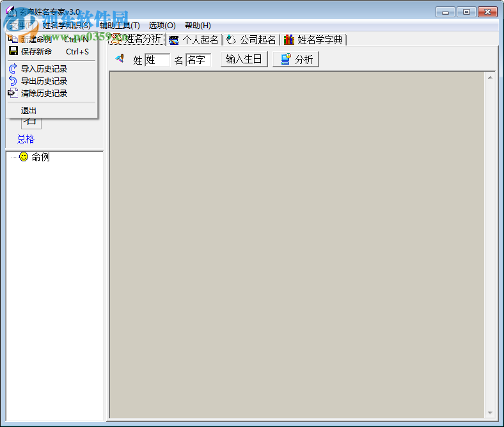Image resolution: width=504 pixels, height=427 pixels.
Task: Click the 个人起名 tab icon
Action: point(173,40)
